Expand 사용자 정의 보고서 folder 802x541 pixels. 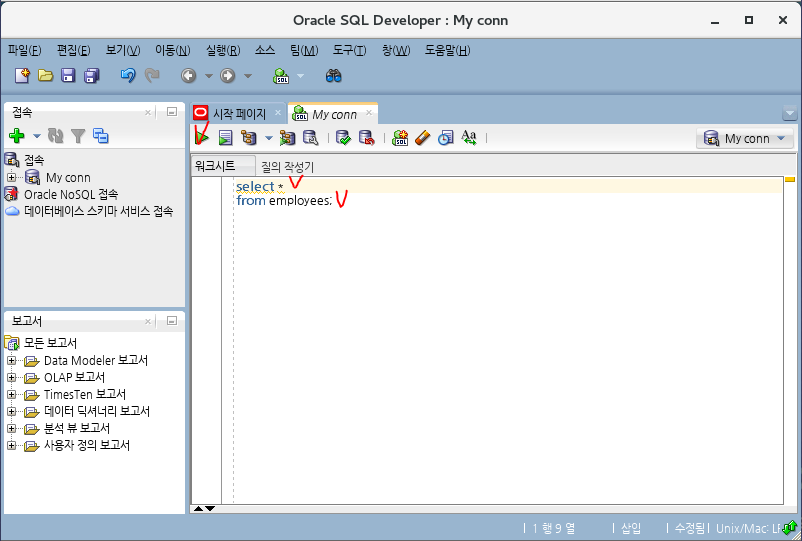pos(11,445)
